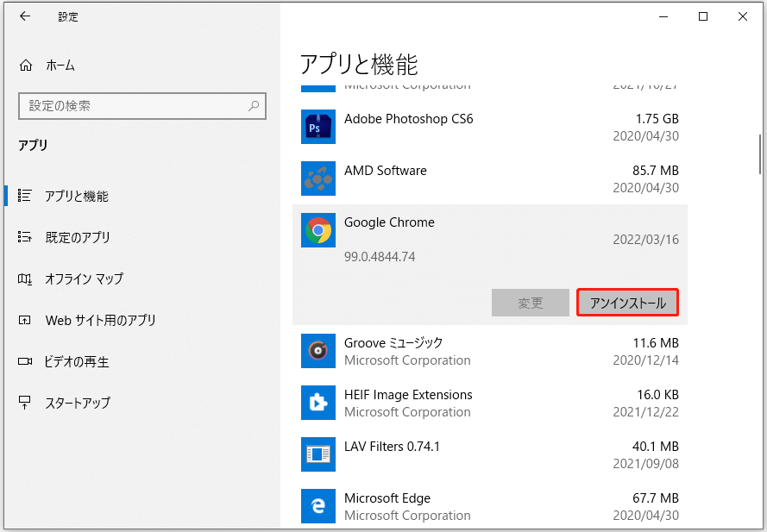Click the 変更 button for Chrome
The image size is (767, 532).
click(x=531, y=303)
